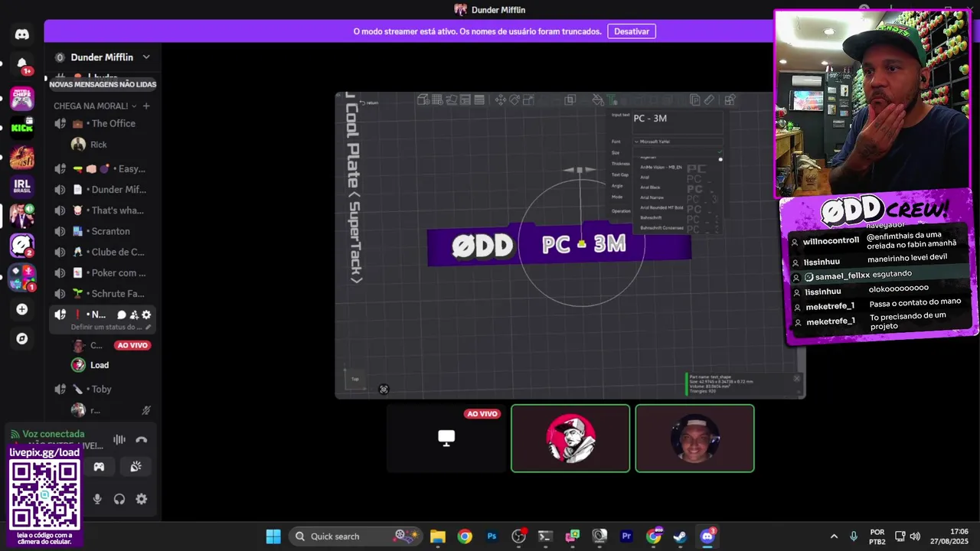Open the KICK server icon
Viewport: 980px width, 551px height.
click(x=21, y=127)
